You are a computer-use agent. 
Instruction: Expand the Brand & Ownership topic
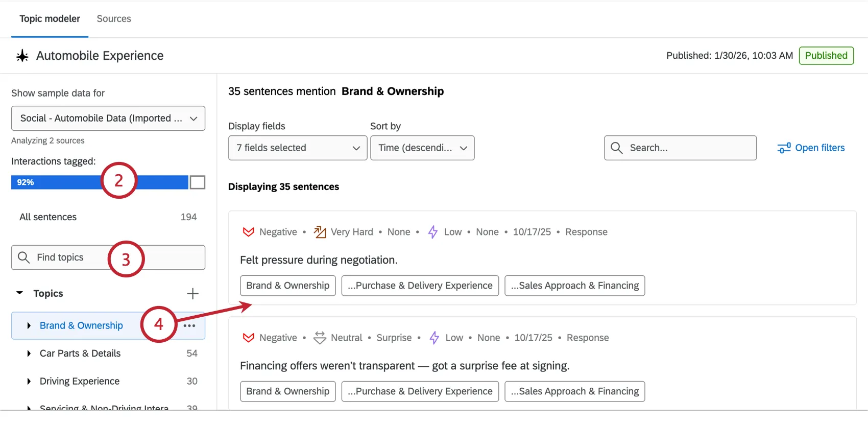click(x=29, y=326)
